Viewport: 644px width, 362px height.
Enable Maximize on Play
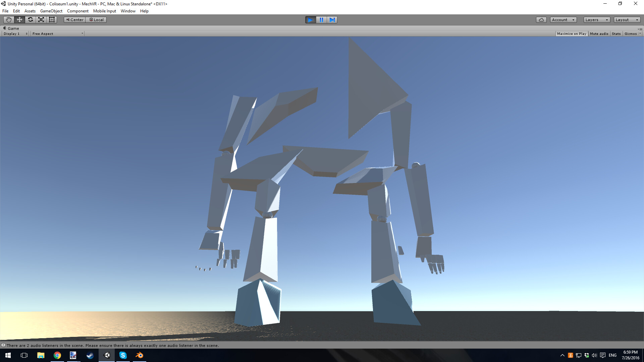[572, 34]
